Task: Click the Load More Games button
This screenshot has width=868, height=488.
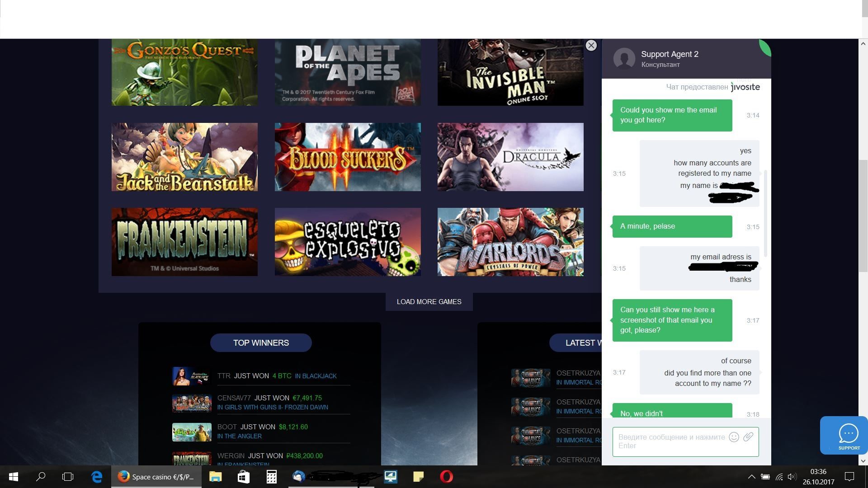Action: pyautogui.click(x=429, y=302)
